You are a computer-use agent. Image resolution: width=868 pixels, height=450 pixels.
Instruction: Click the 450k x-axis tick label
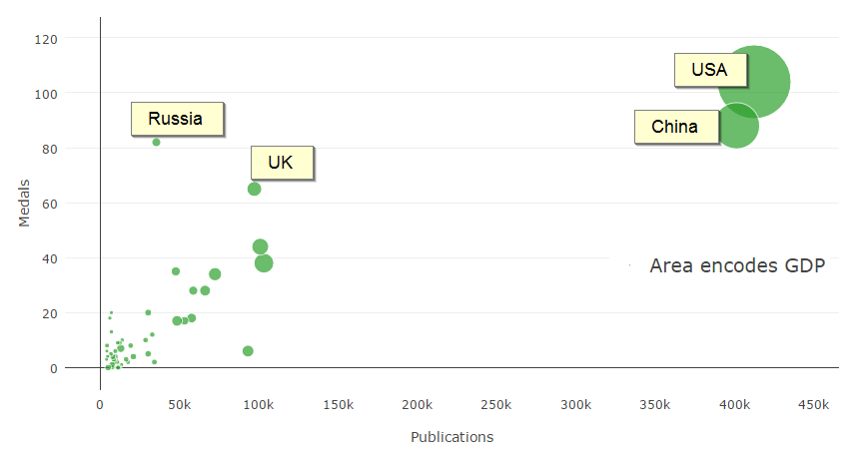click(x=813, y=404)
